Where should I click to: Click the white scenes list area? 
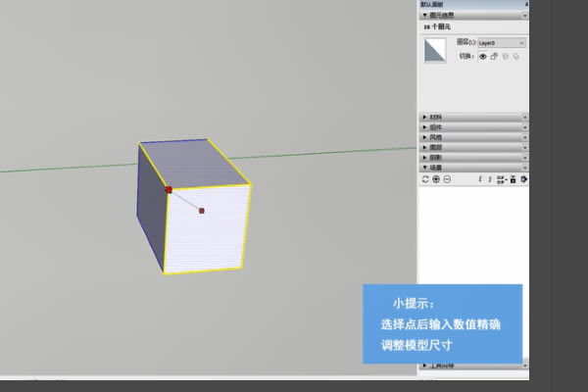473,235
